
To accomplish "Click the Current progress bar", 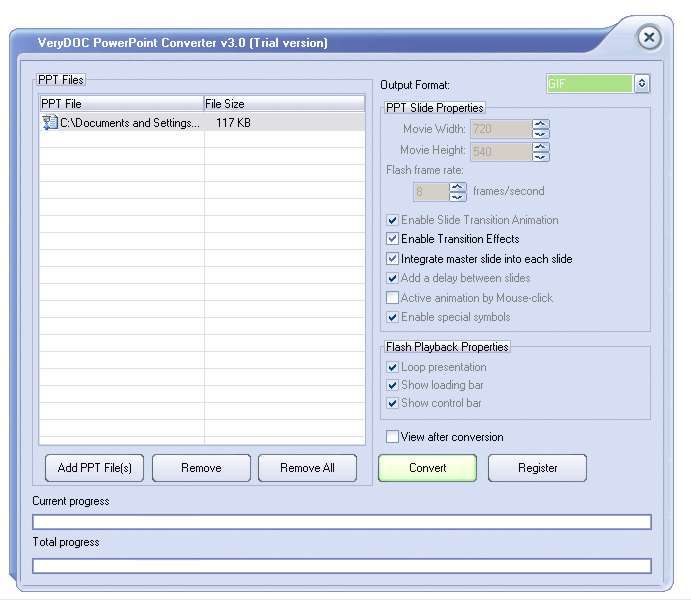I will pos(341,522).
